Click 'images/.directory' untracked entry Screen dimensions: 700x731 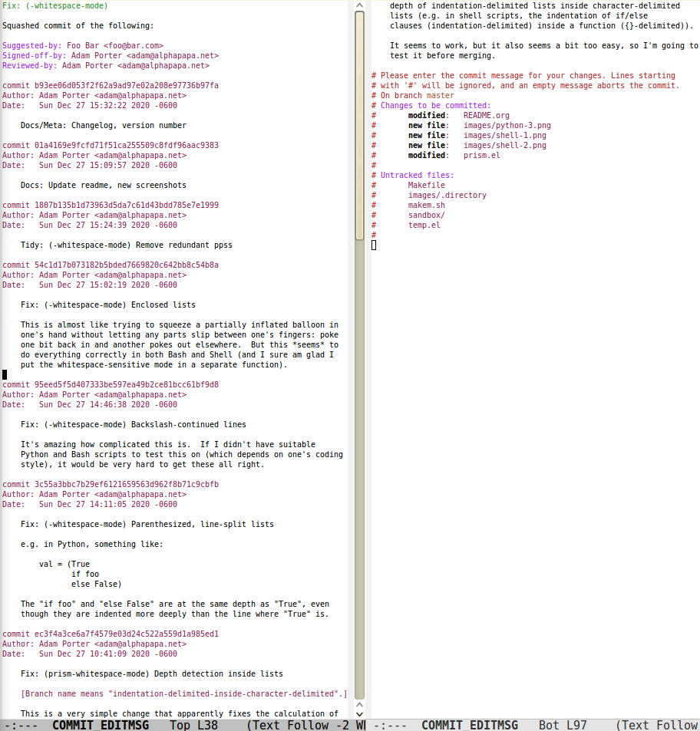(447, 196)
